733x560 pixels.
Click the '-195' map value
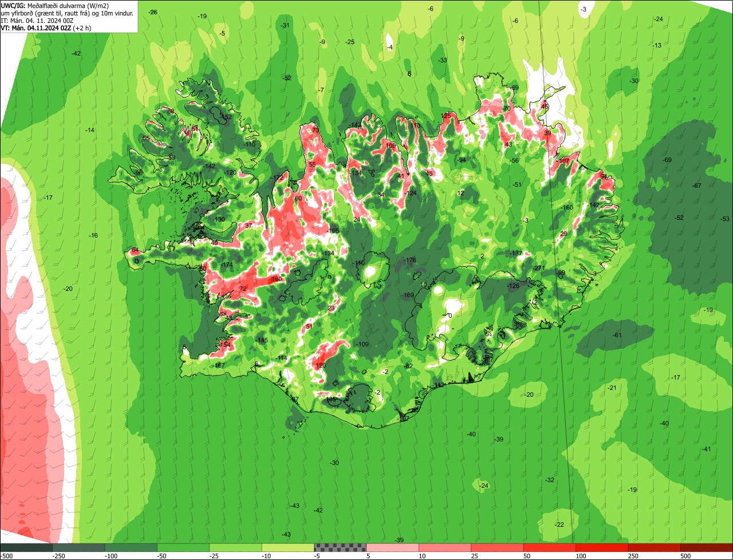[333, 231]
